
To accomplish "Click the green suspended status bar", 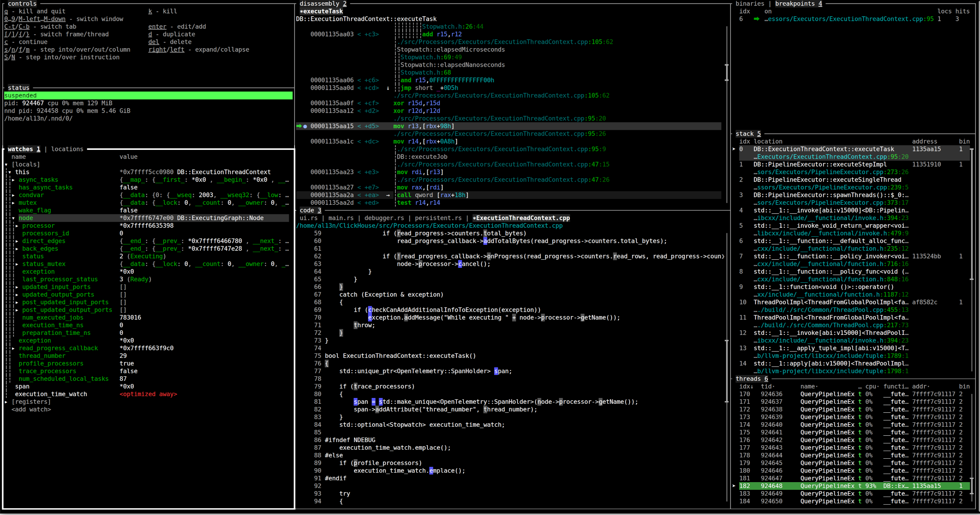I will (x=148, y=95).
